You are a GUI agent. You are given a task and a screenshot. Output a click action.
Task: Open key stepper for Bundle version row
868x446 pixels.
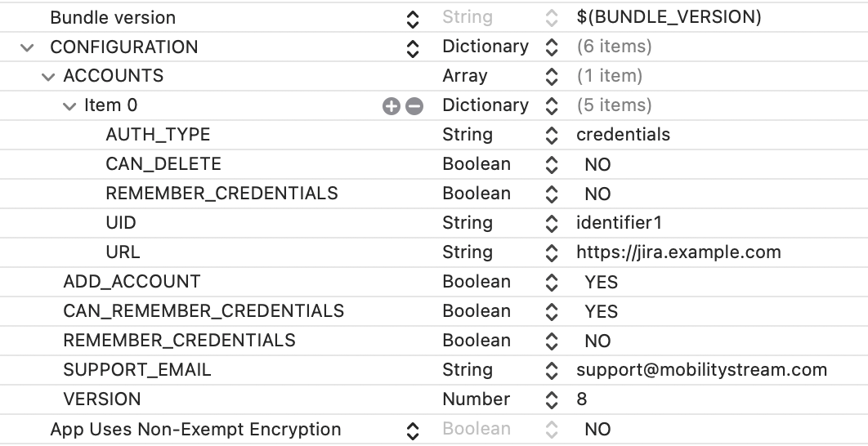click(x=413, y=18)
